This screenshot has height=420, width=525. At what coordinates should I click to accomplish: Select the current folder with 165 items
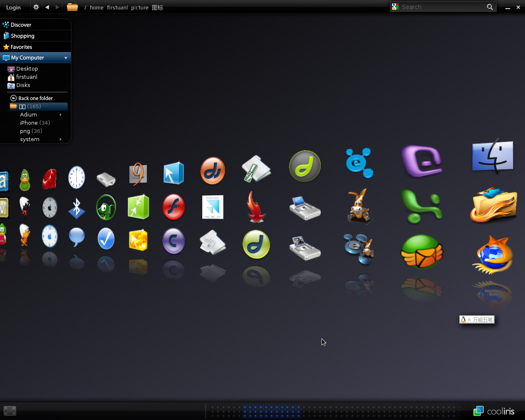(38, 107)
